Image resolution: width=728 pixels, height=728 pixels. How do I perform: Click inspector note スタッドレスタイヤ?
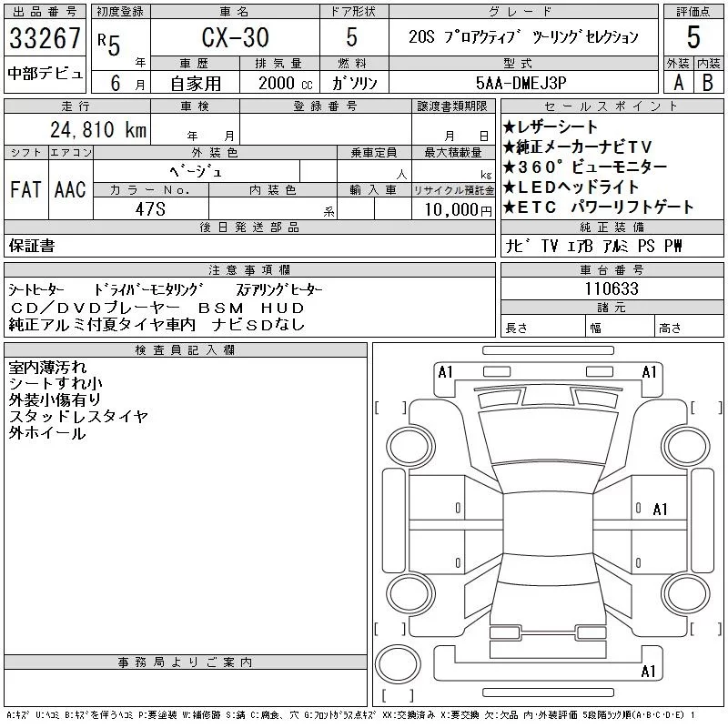tap(78, 417)
